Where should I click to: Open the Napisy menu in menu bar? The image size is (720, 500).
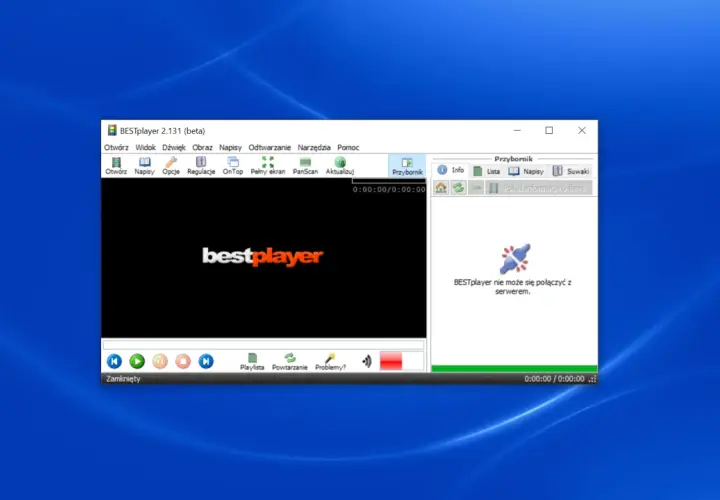click(230, 147)
